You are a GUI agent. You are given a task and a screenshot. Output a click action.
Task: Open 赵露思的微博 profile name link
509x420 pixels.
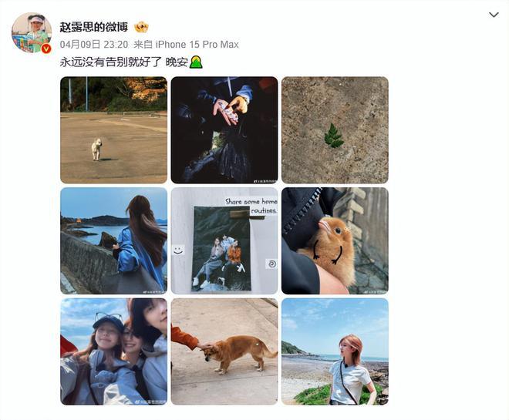[94, 27]
